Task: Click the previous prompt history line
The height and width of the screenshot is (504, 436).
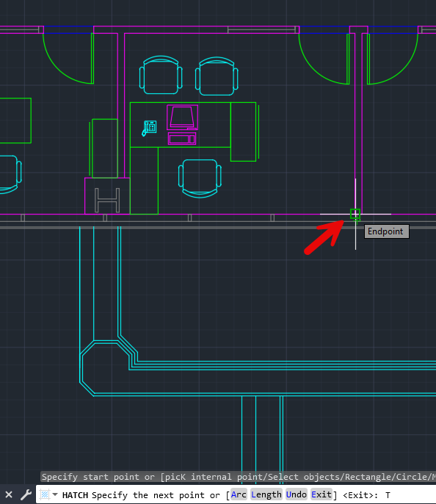Action: pyautogui.click(x=239, y=477)
